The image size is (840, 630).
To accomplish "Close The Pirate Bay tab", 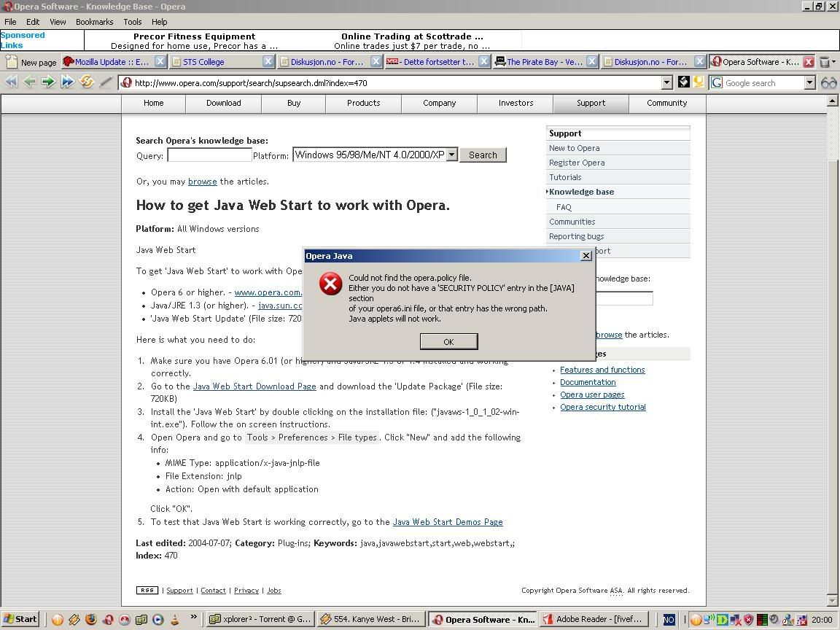I will tap(592, 61).
